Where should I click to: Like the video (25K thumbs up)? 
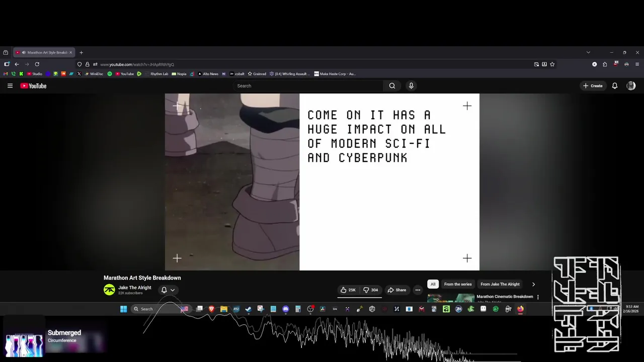(x=348, y=290)
